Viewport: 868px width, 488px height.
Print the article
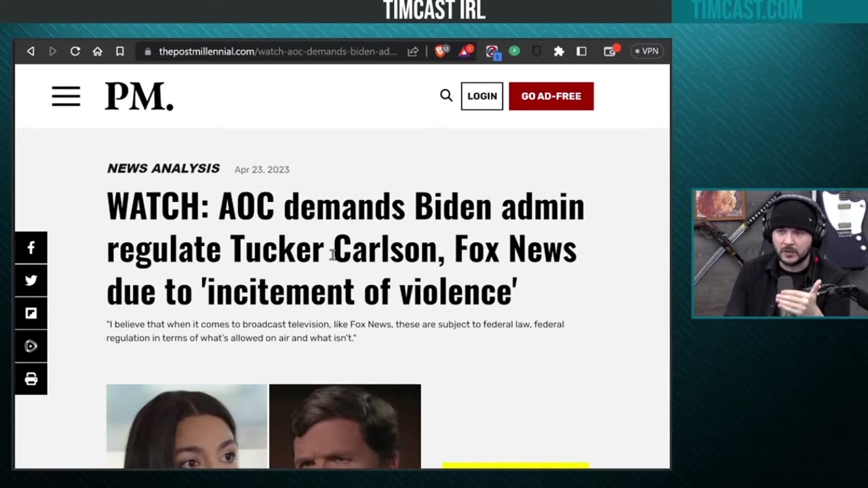coord(31,379)
